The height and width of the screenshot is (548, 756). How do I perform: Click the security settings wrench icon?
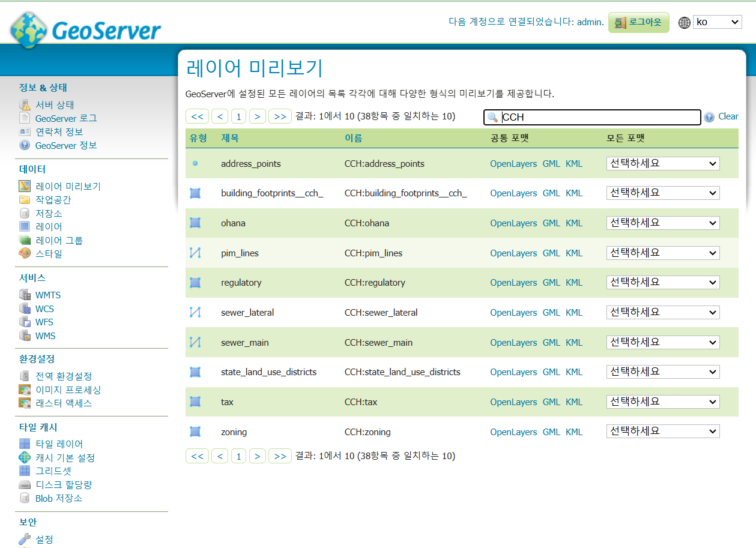click(x=25, y=539)
